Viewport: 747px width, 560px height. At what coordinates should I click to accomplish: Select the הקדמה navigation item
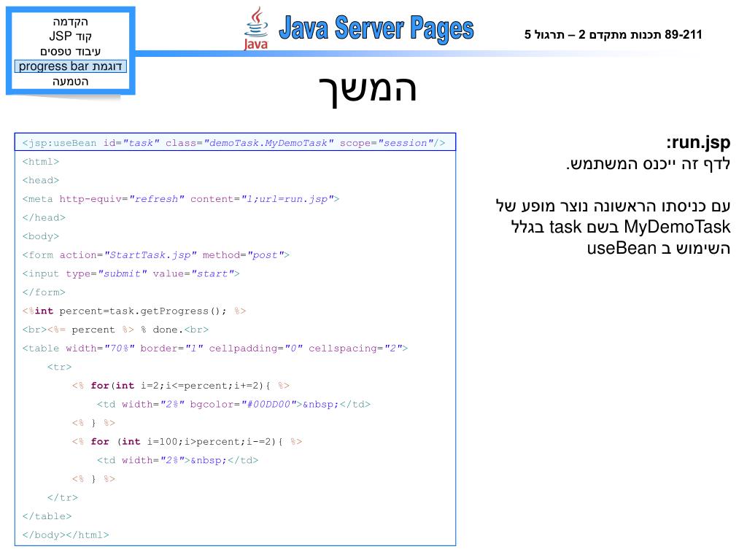(71, 21)
